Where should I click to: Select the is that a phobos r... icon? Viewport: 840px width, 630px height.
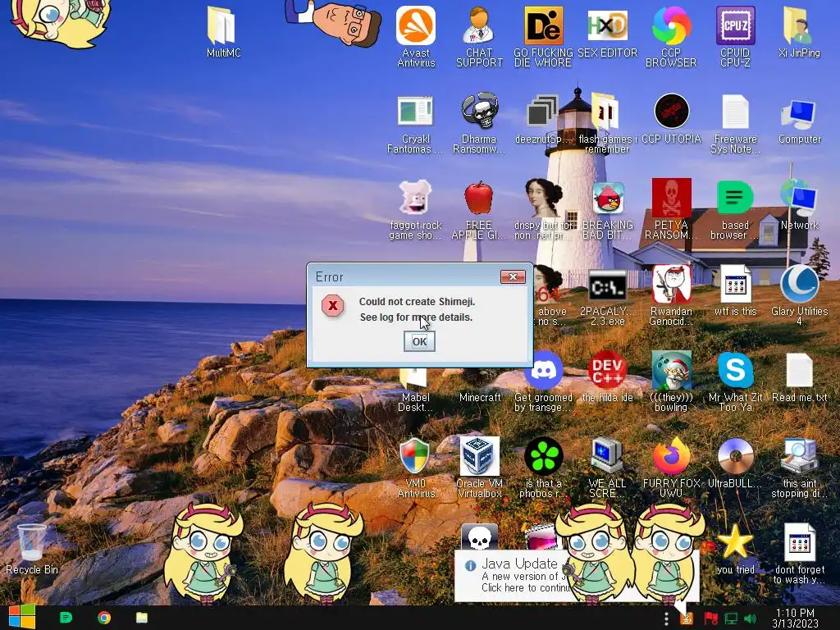tap(543, 468)
